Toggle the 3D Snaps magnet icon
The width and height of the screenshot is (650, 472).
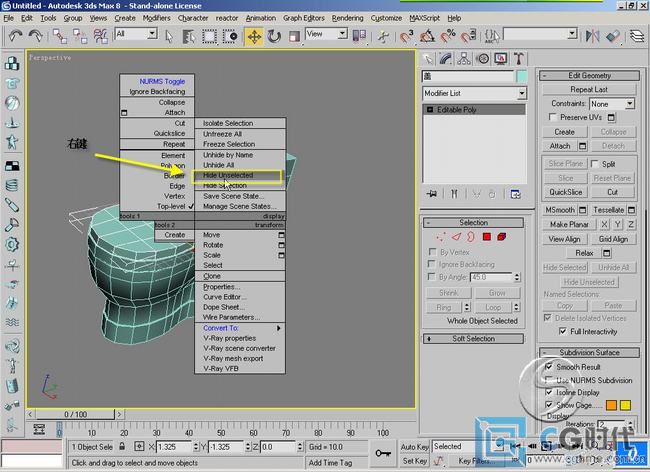click(407, 36)
